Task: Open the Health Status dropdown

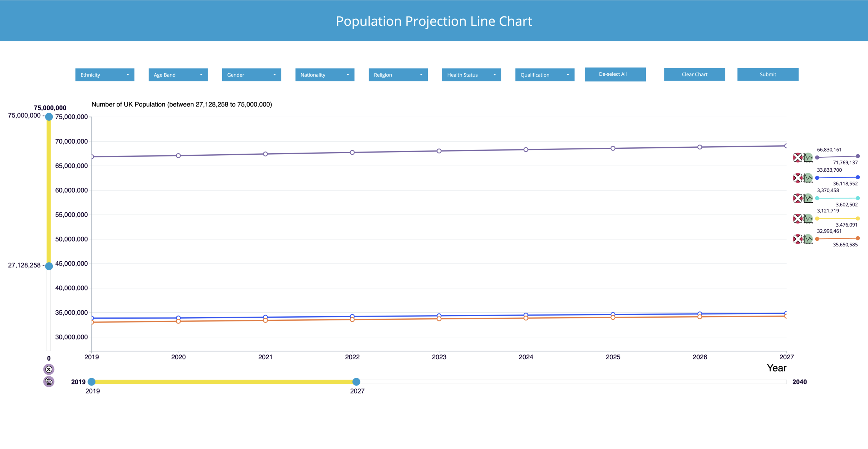Action: tap(471, 75)
